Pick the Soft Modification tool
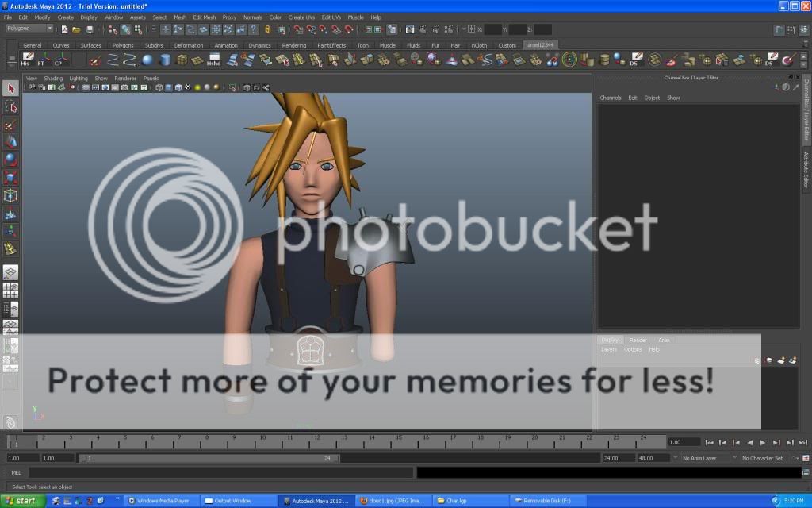 (10, 214)
